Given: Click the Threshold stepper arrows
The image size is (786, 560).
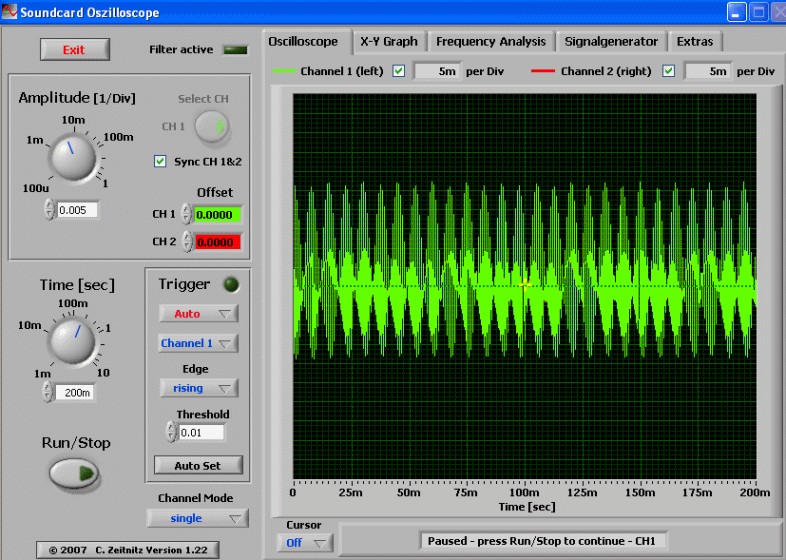Looking at the screenshot, I should point(171,432).
